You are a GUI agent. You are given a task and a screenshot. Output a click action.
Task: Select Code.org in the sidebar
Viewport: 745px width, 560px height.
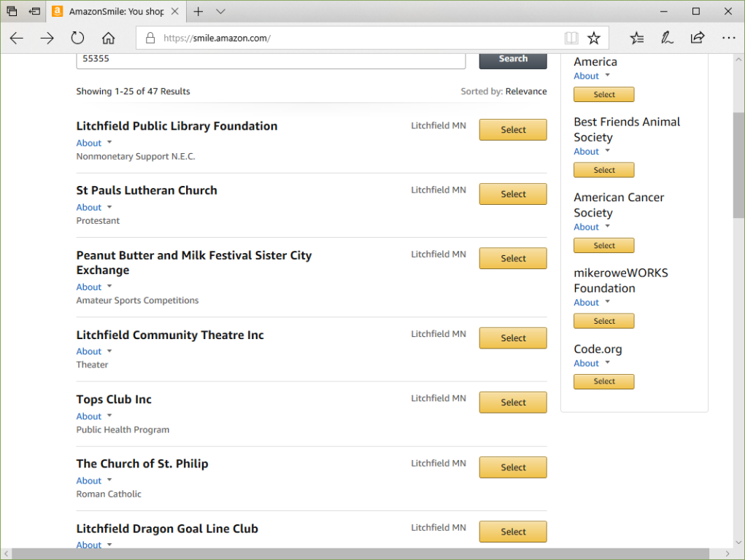pyautogui.click(x=603, y=381)
